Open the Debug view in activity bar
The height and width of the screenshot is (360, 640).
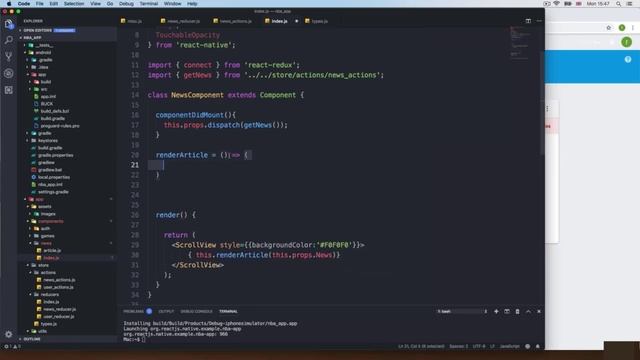[x=9, y=73]
